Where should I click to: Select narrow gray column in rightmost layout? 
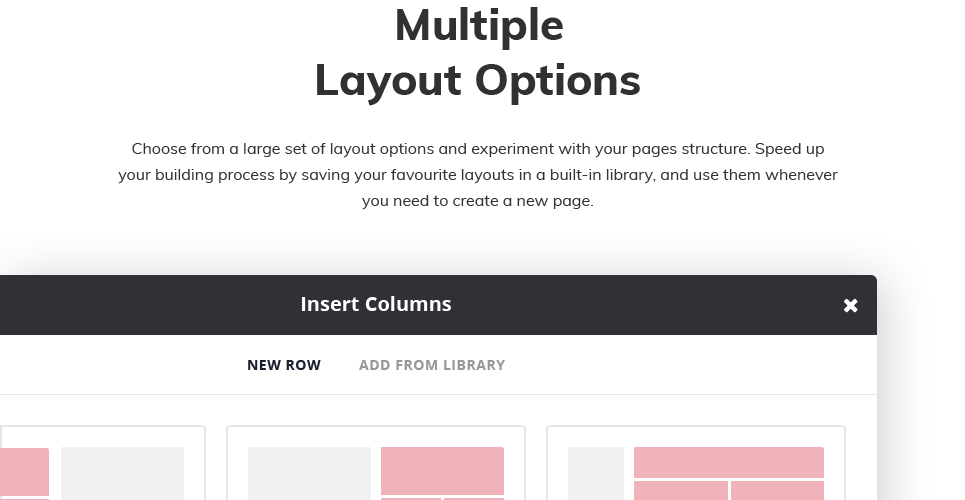[596, 474]
